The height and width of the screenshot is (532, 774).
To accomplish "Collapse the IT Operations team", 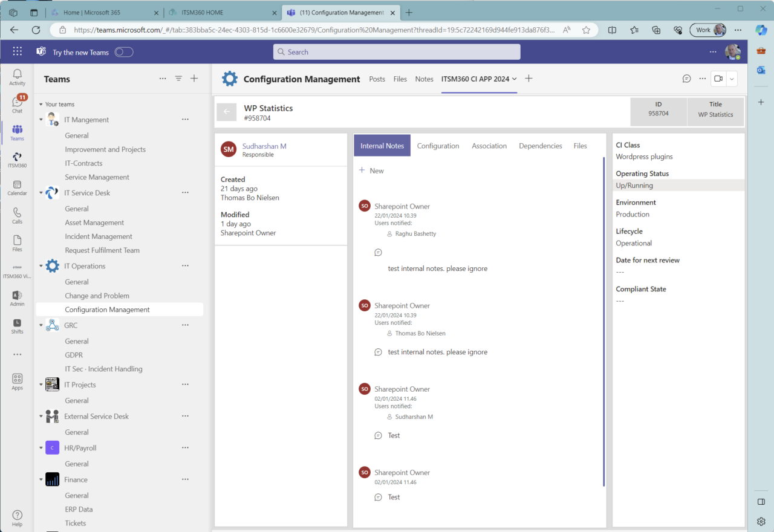I will pos(41,265).
